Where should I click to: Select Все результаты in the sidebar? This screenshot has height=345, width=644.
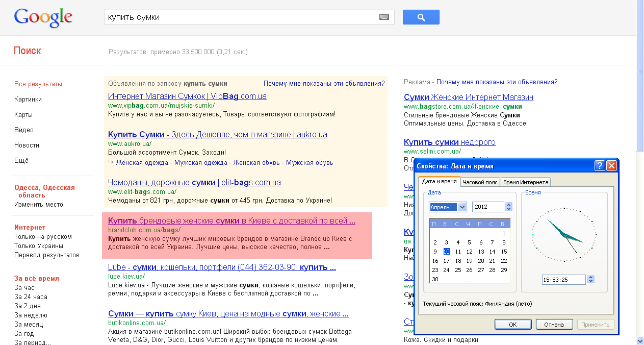pos(38,84)
